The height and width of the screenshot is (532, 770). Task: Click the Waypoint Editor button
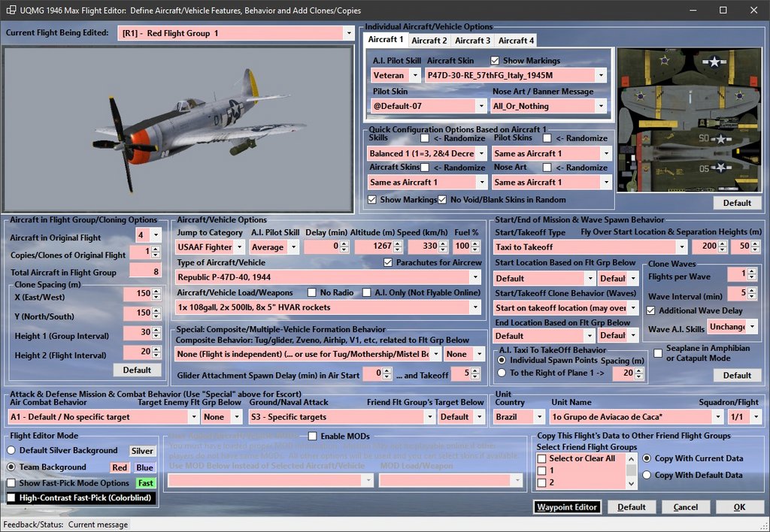pyautogui.click(x=567, y=507)
